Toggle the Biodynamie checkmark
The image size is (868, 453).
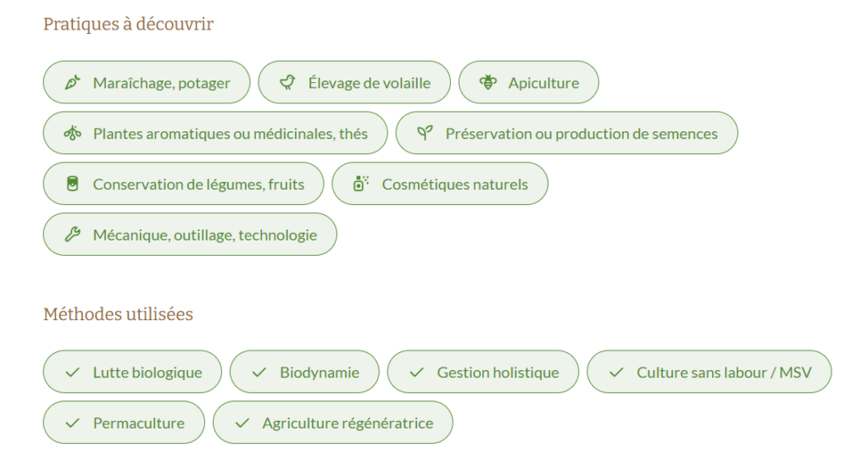[x=259, y=373]
